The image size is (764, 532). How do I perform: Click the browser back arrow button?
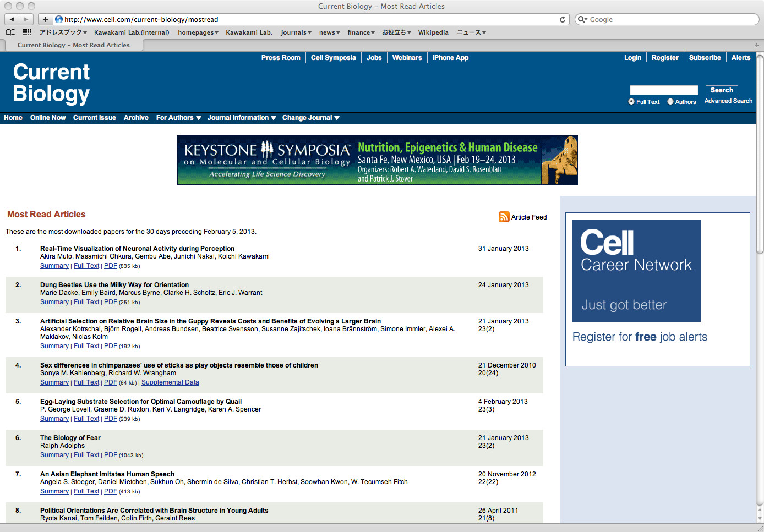pyautogui.click(x=12, y=19)
